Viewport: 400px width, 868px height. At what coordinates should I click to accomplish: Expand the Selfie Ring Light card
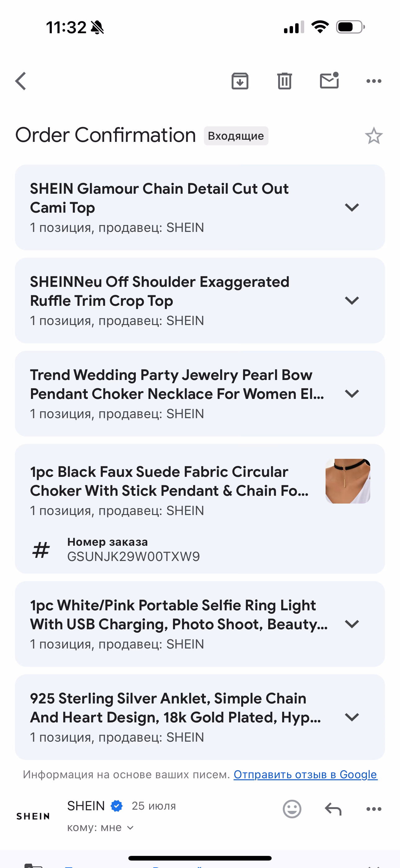coord(352,624)
